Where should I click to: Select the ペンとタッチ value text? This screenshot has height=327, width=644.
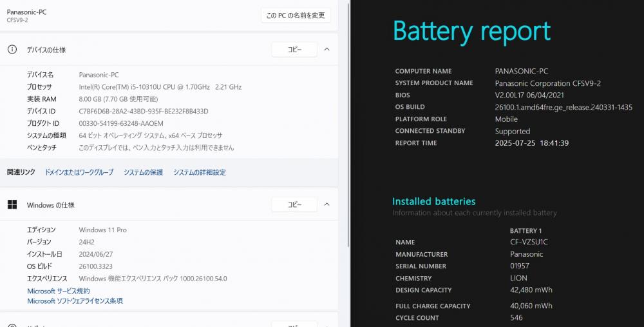[156, 148]
